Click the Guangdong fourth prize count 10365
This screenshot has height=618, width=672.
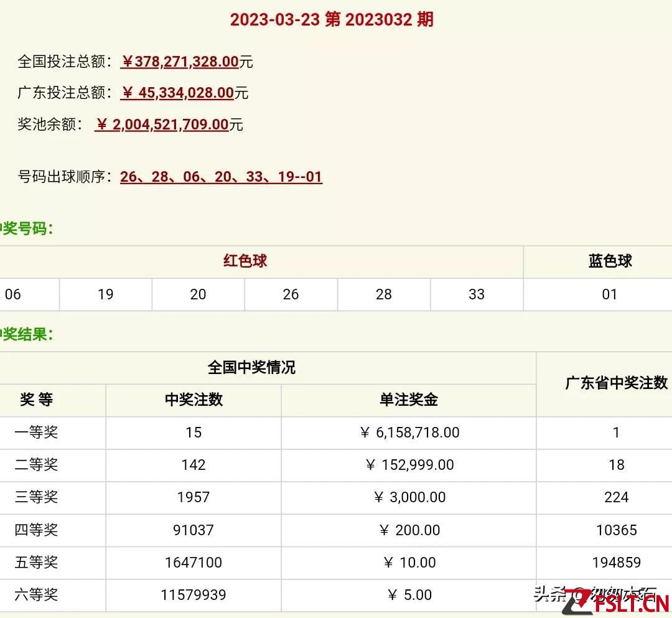[616, 530]
